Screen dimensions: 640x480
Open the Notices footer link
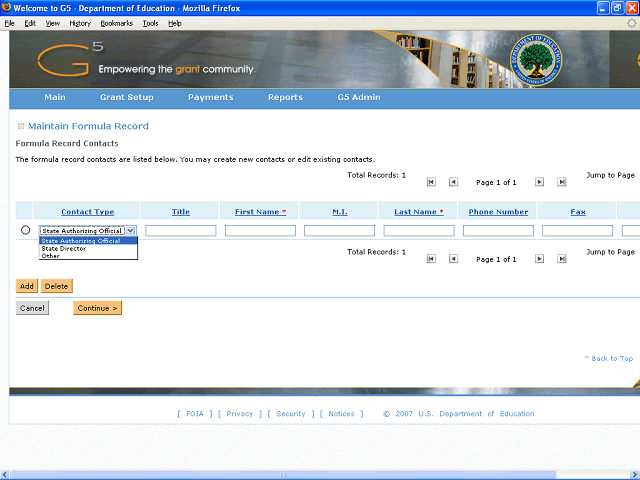341,414
